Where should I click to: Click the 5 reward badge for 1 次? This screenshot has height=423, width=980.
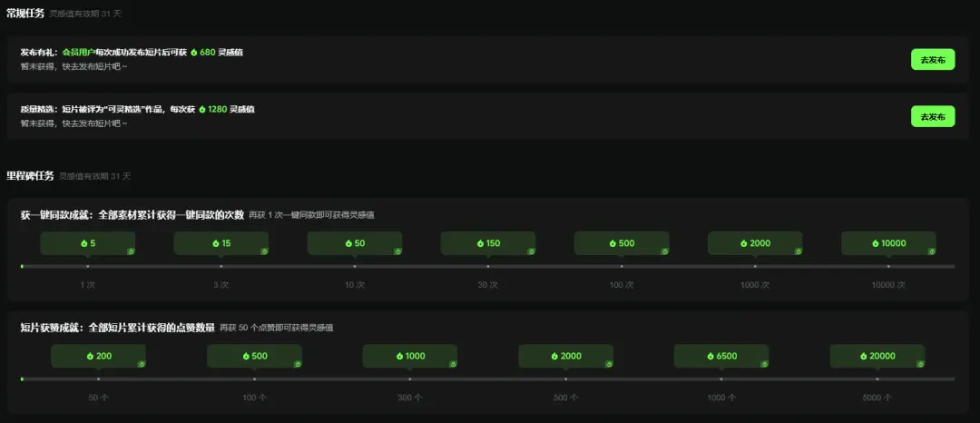click(87, 243)
